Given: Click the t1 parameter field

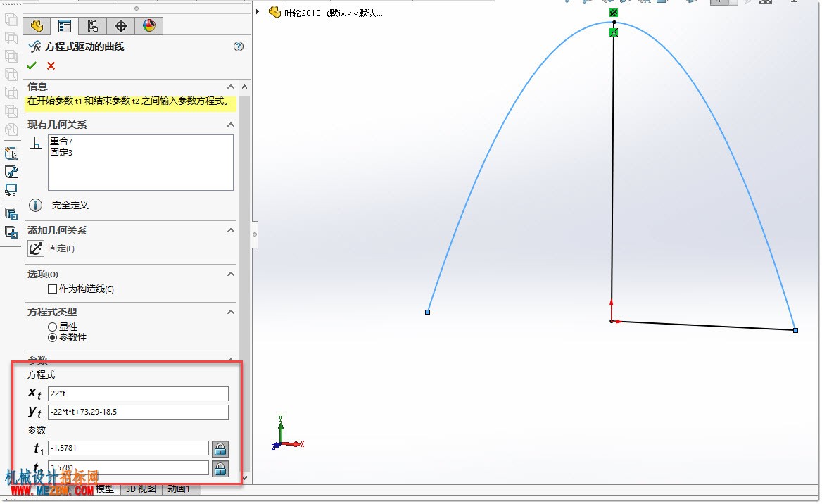Looking at the screenshot, I should coord(128,448).
